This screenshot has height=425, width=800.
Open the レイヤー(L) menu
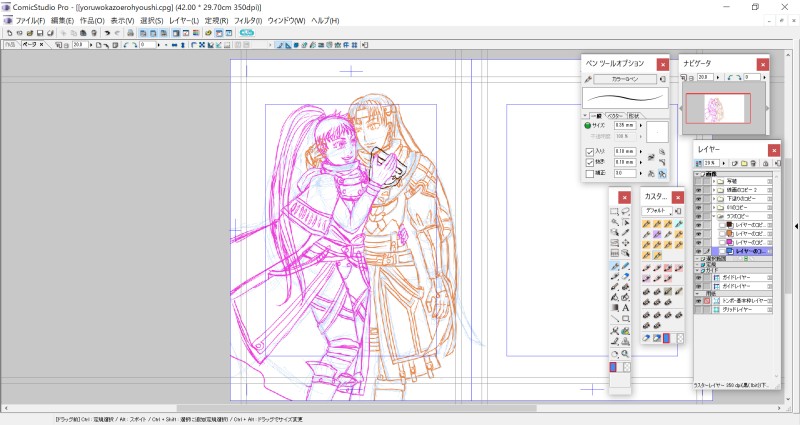pyautogui.click(x=182, y=20)
